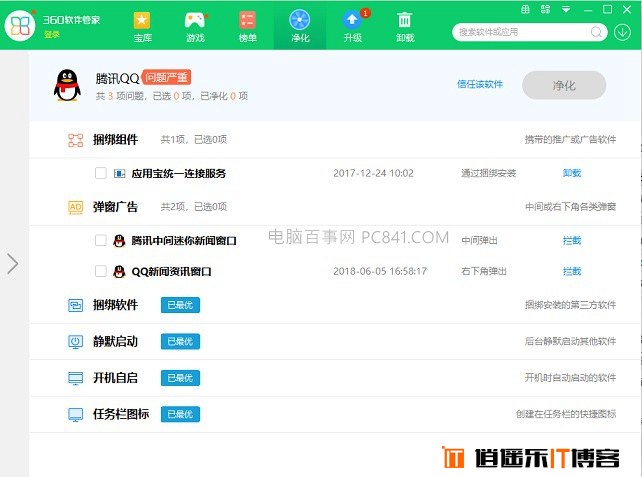The height and width of the screenshot is (477, 642).
Task: Switch to the 榜单 rankings tab
Action: coord(247,27)
